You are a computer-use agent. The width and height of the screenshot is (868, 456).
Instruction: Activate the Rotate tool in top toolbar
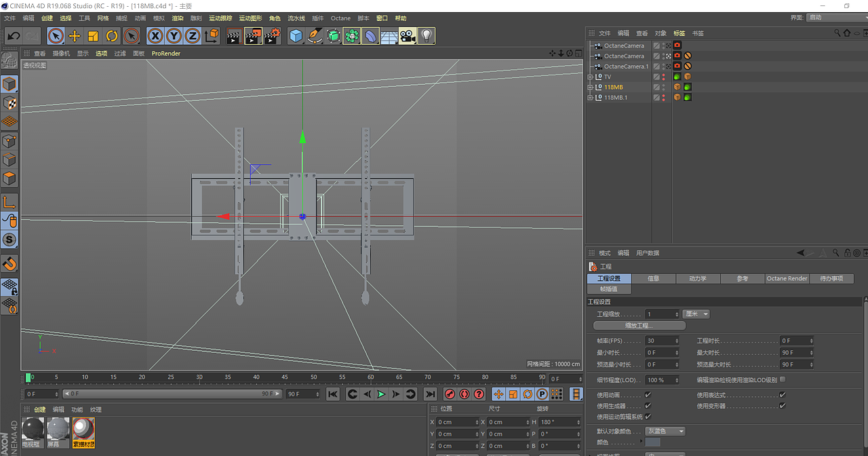[113, 35]
